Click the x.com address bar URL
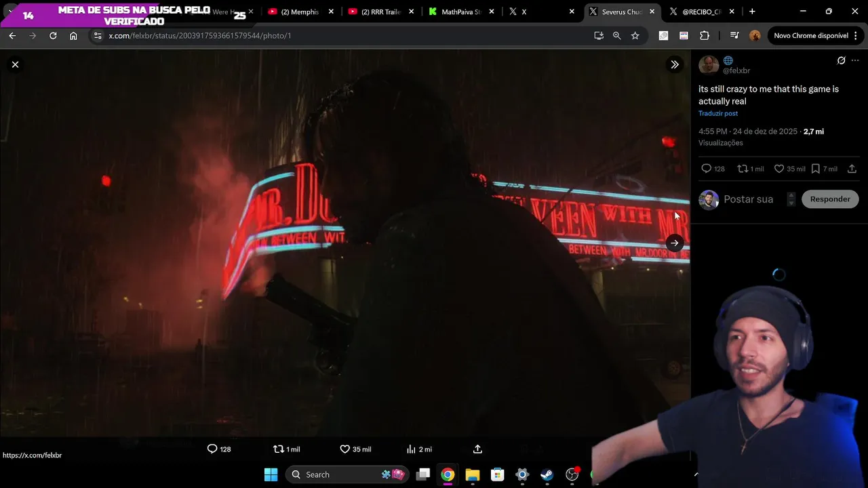 pyautogui.click(x=200, y=35)
